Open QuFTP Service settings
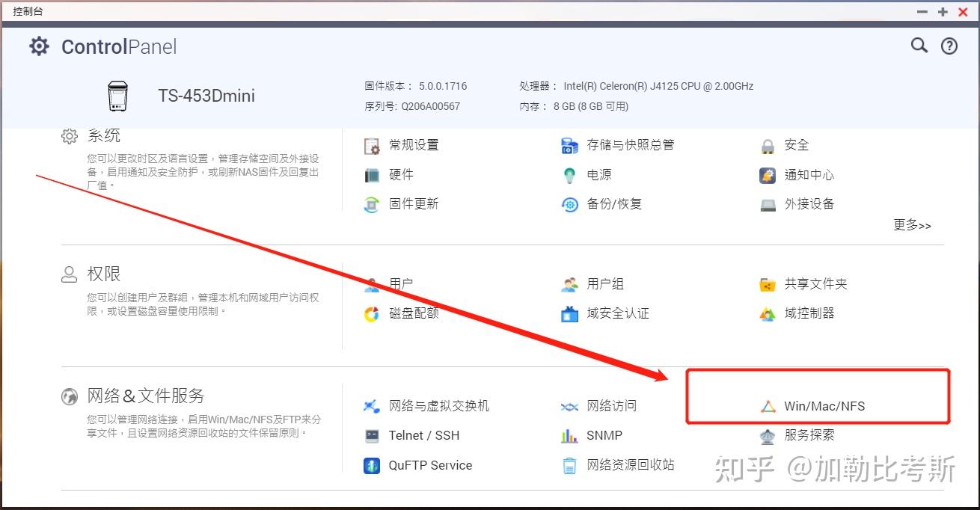The width and height of the screenshot is (980, 510). tap(430, 465)
